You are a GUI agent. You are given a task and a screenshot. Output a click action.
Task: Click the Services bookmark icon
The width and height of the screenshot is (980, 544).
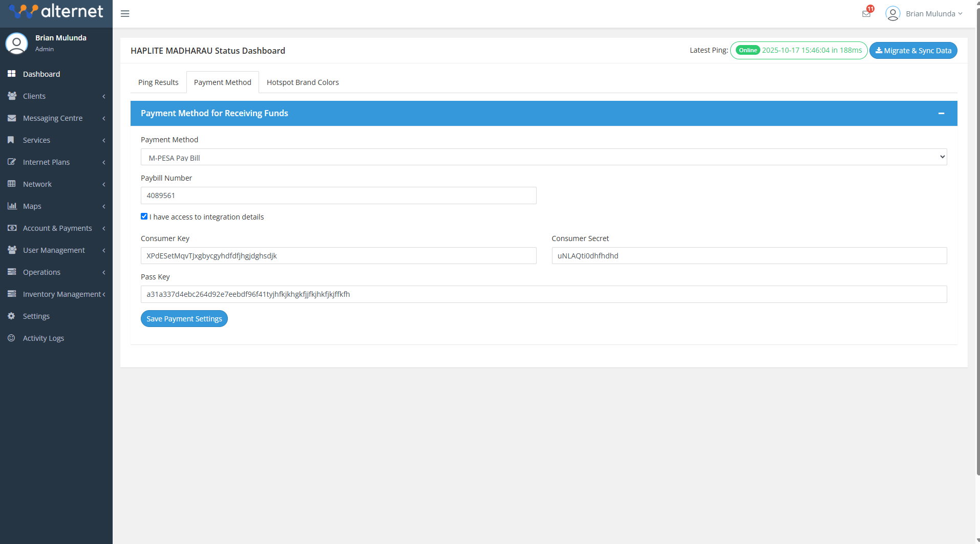pyautogui.click(x=12, y=140)
